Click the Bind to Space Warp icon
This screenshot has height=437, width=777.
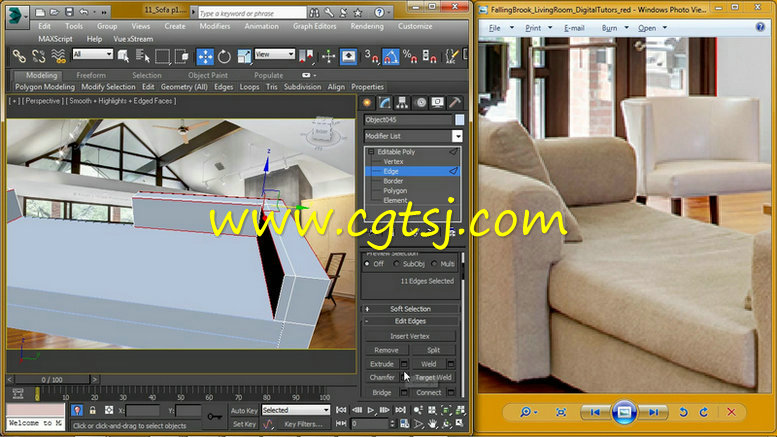click(x=58, y=56)
